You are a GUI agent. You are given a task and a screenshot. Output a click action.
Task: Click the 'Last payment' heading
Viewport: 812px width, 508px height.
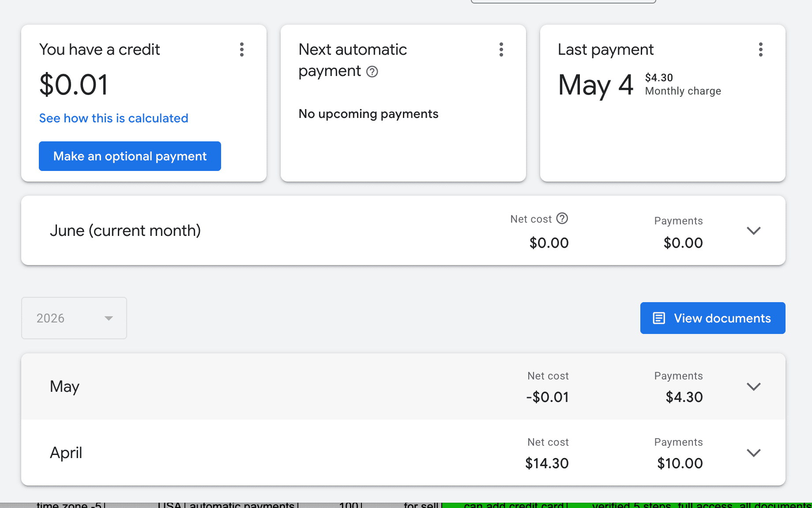(x=605, y=49)
